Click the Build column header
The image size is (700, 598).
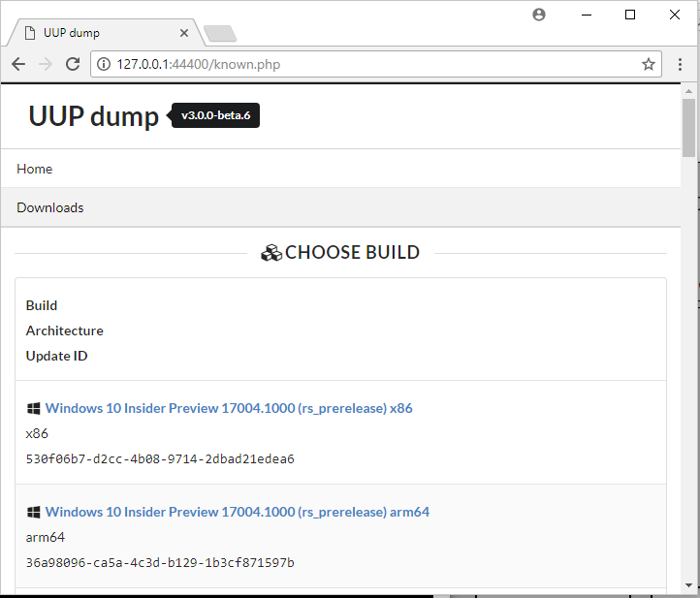click(42, 305)
